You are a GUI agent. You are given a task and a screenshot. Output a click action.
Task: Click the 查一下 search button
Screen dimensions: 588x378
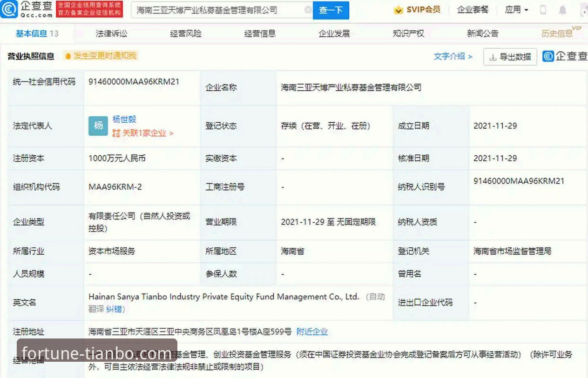point(331,10)
